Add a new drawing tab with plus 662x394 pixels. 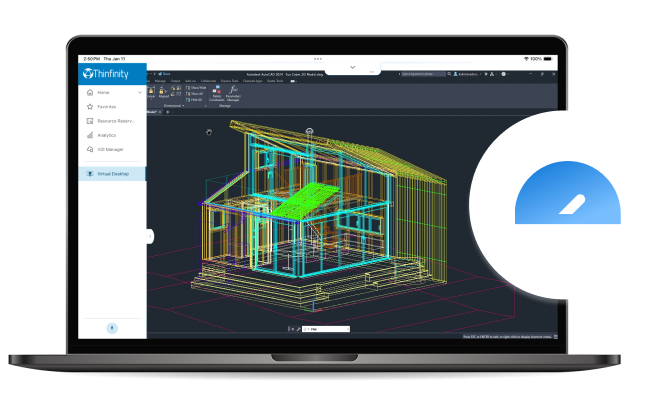click(x=168, y=112)
